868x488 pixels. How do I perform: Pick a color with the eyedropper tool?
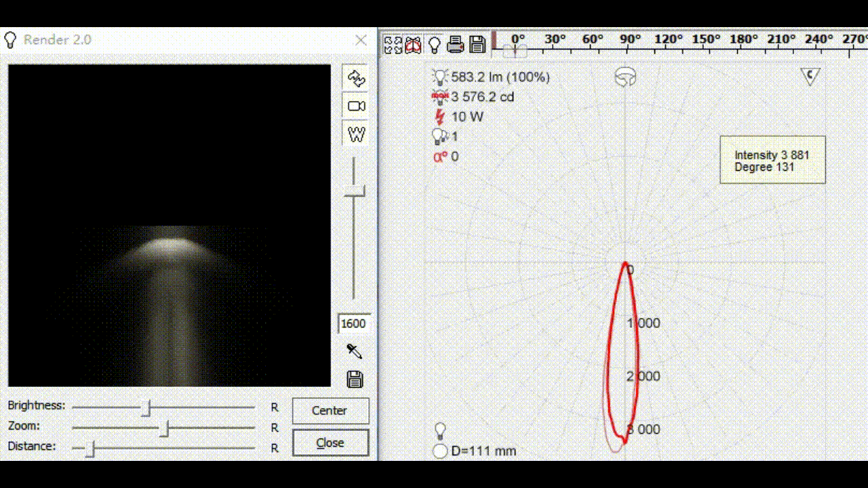point(354,351)
